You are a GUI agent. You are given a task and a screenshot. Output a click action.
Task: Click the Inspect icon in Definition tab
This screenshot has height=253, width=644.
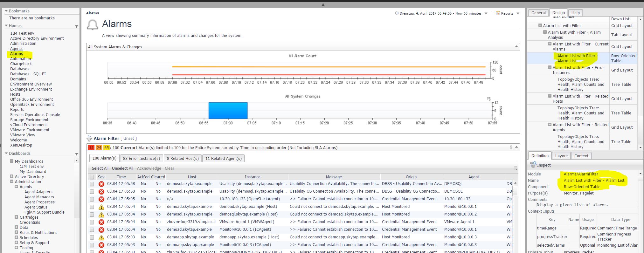(x=533, y=165)
